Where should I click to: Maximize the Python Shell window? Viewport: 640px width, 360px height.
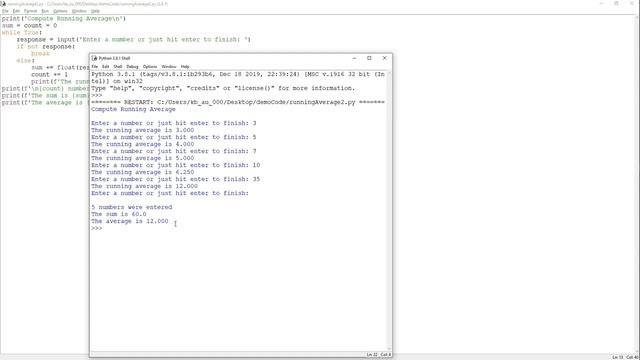[x=369, y=58]
